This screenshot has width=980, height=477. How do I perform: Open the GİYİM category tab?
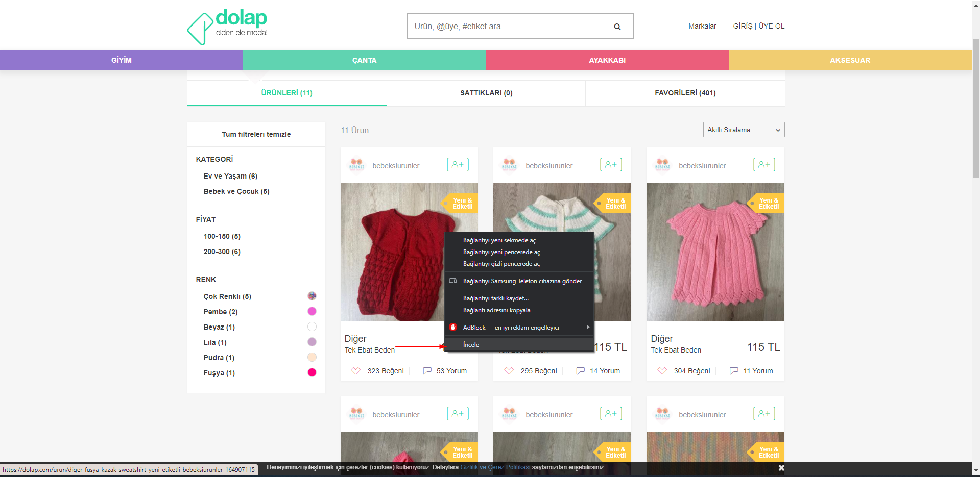pos(122,60)
